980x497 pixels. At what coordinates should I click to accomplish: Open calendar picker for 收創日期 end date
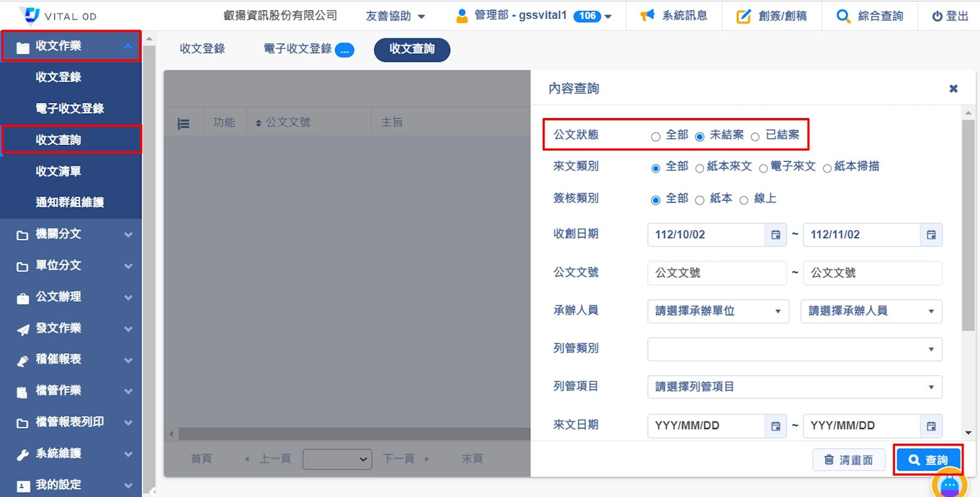coord(931,235)
